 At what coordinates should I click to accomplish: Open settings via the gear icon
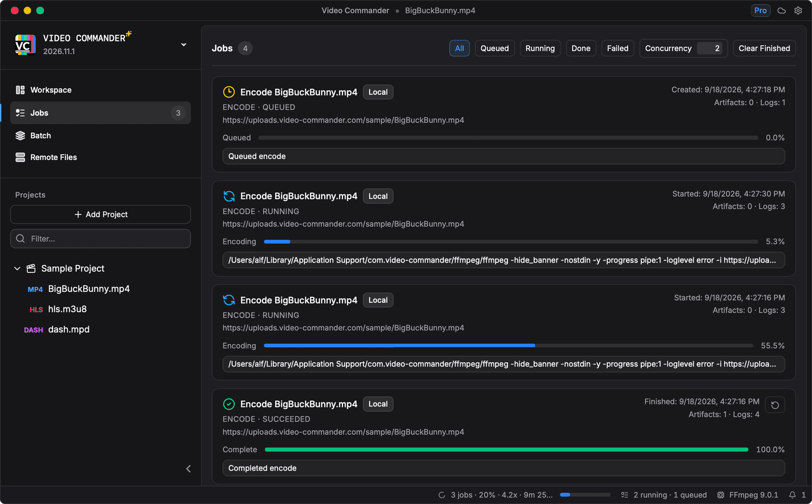pyautogui.click(x=798, y=11)
